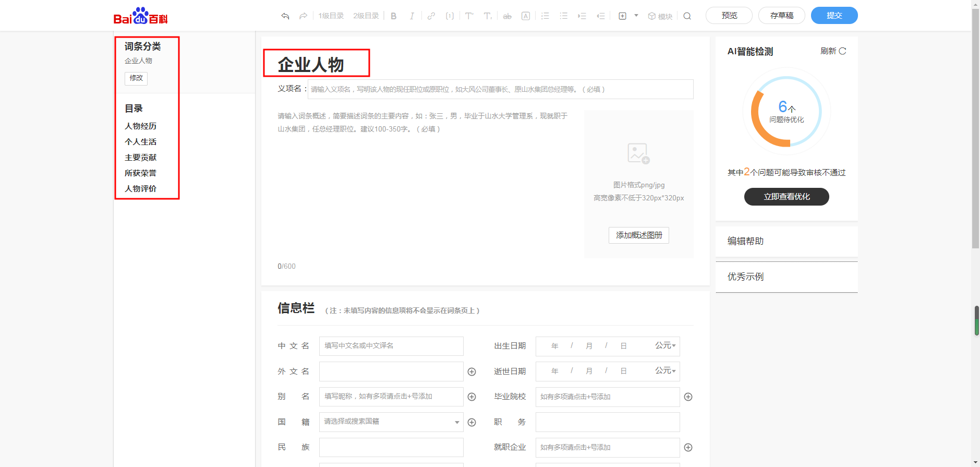
Task: Click the 外文名 input field
Action: pos(391,372)
